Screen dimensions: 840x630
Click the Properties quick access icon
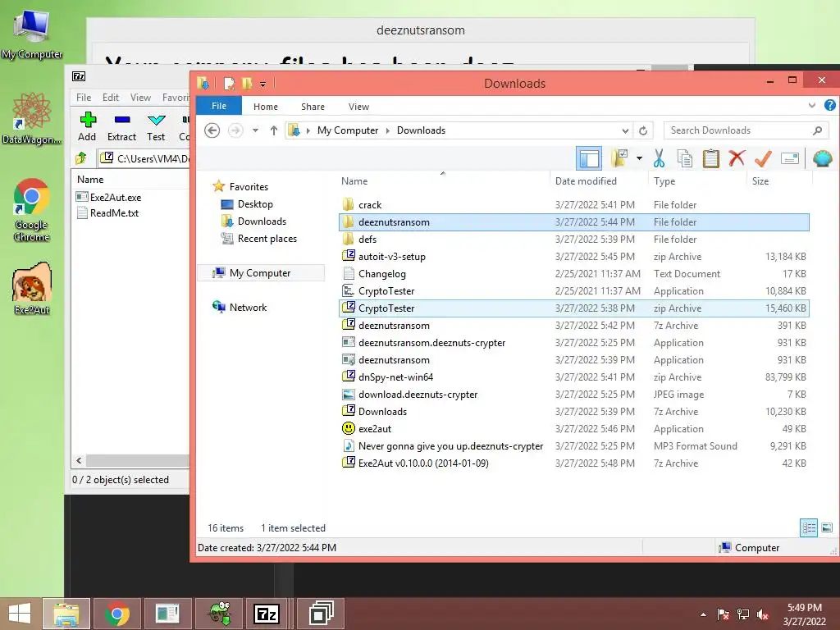(x=230, y=83)
